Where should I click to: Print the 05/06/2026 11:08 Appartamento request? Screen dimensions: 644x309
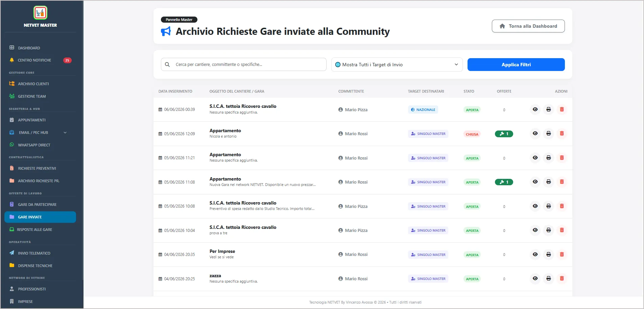pos(549,182)
